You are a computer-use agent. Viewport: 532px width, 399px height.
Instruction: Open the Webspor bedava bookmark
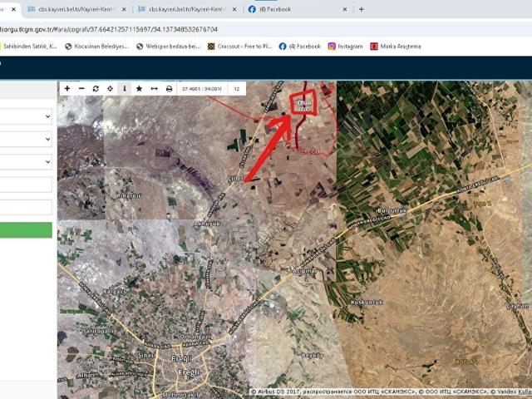[x=169, y=47]
